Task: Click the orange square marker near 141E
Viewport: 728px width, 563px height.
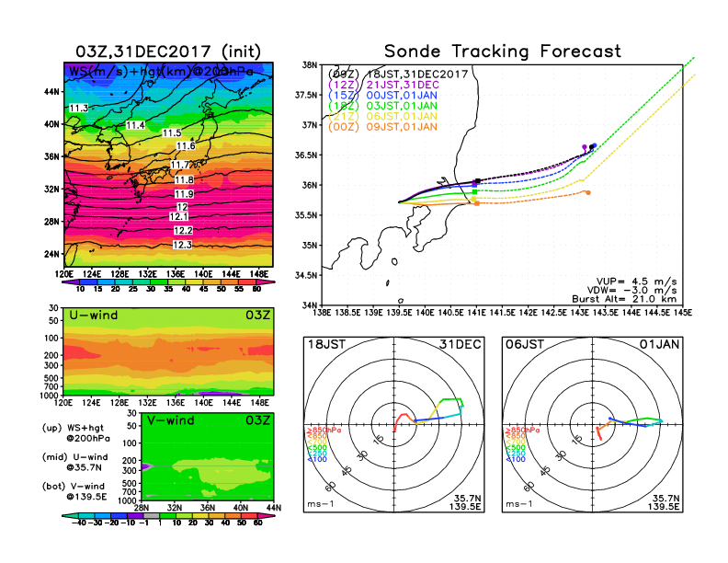Action: 477,203
